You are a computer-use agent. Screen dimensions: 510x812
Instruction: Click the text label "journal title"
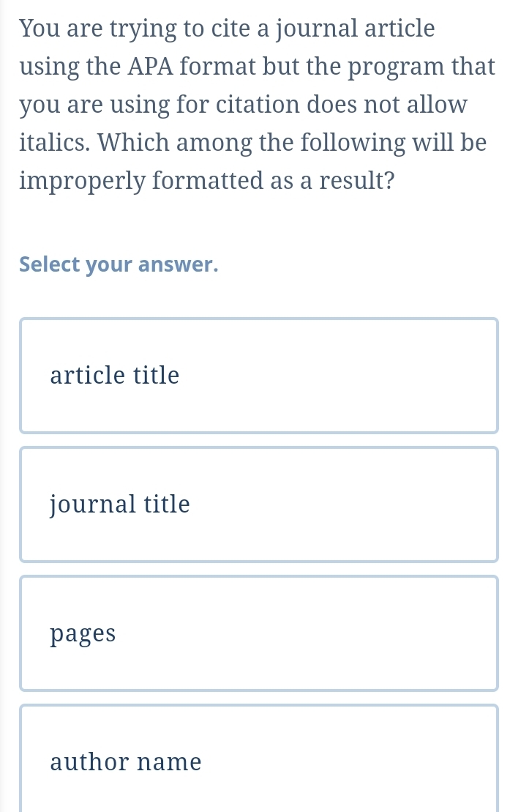(120, 504)
